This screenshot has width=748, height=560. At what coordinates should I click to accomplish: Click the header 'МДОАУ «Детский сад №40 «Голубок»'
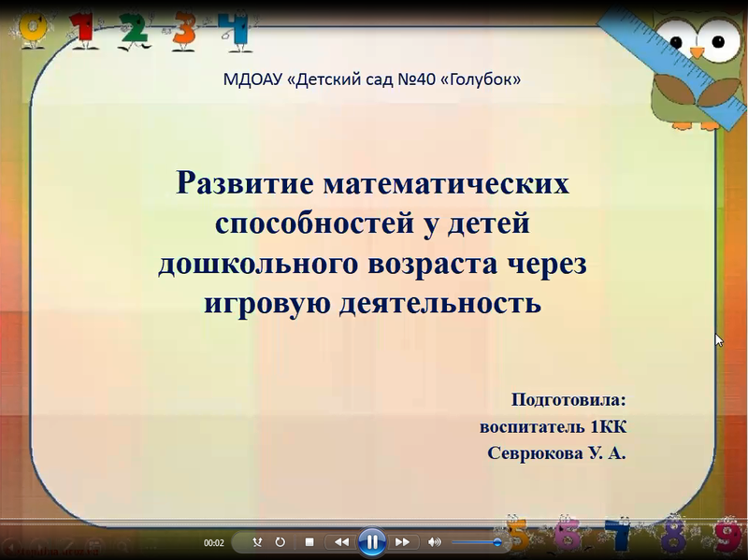(x=372, y=79)
